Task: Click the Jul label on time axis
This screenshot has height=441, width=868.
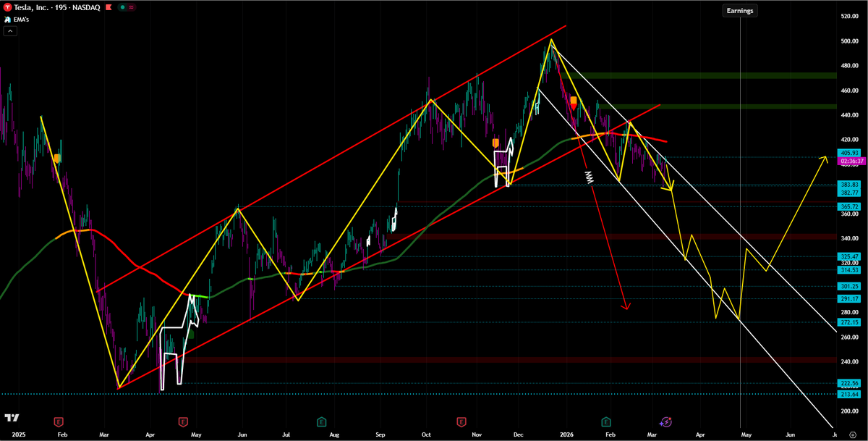Action: click(287, 434)
